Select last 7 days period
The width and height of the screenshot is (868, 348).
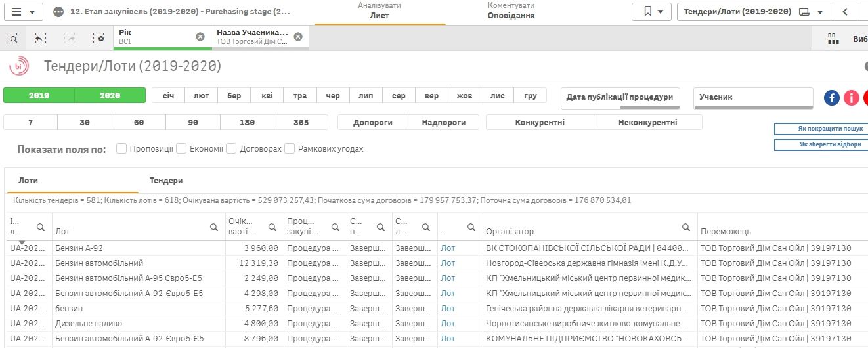[x=30, y=123]
